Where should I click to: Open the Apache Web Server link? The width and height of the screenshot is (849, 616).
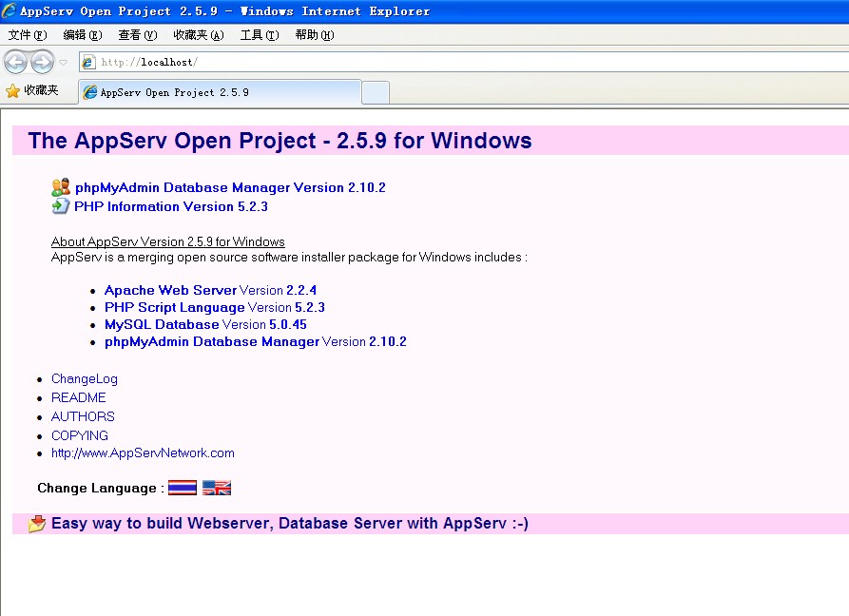click(170, 290)
